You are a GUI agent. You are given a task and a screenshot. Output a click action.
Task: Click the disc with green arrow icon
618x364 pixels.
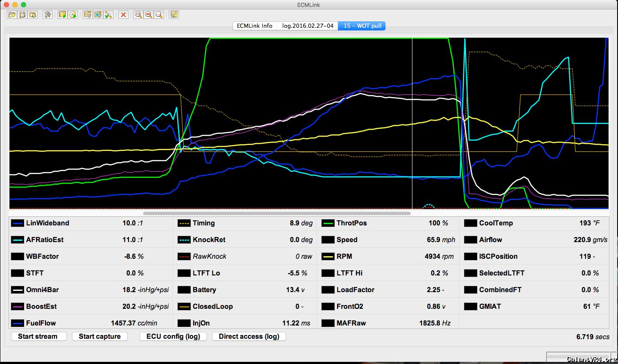pos(73,15)
